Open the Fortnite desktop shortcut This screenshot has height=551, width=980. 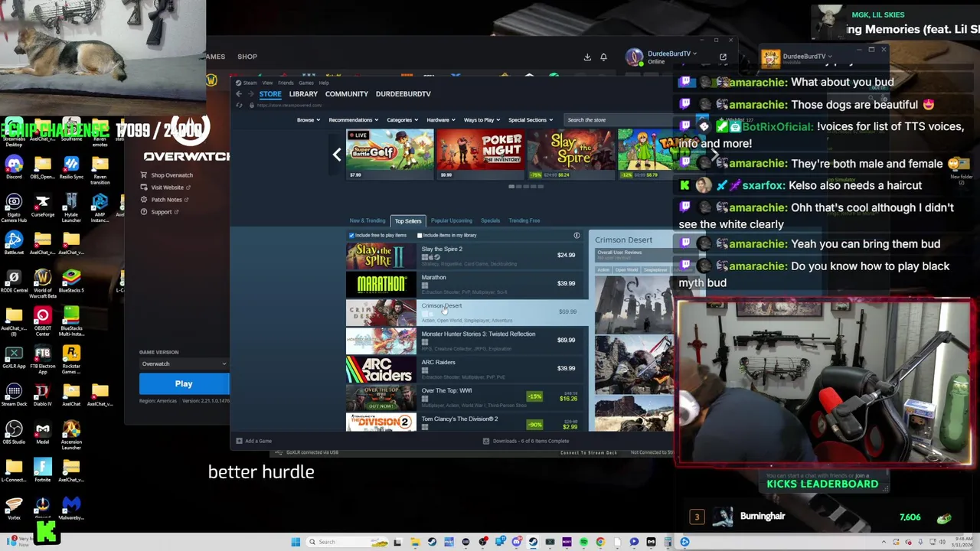[43, 470]
